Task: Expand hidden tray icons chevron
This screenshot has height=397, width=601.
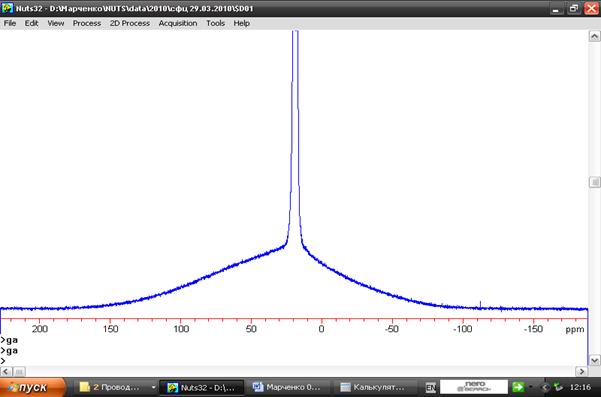Action: tap(545, 387)
